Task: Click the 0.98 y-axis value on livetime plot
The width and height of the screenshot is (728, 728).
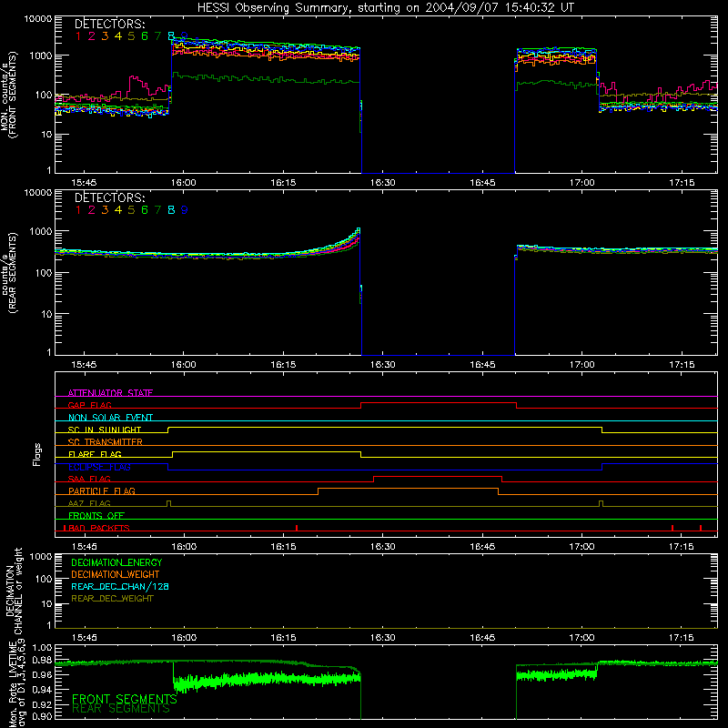Action: (x=42, y=661)
